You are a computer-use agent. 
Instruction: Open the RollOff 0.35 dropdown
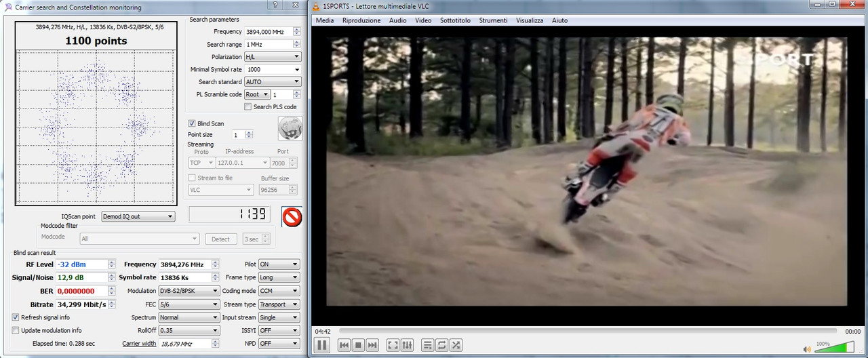(189, 330)
